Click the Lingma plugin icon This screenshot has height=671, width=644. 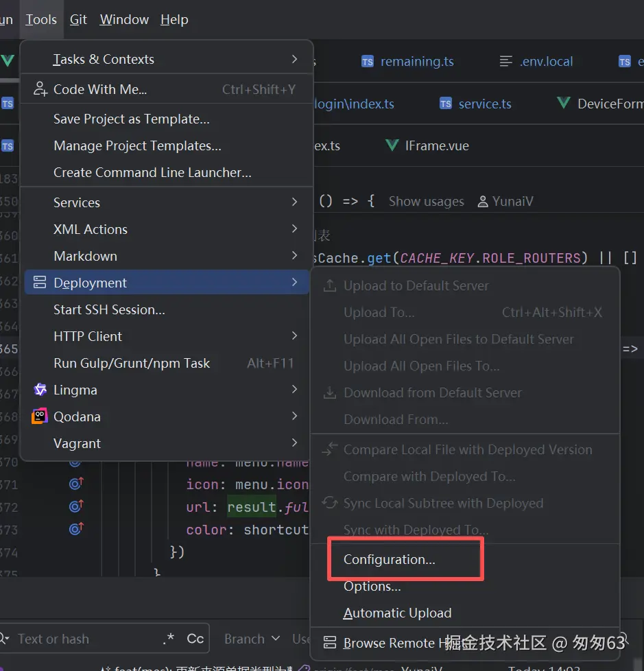click(40, 390)
